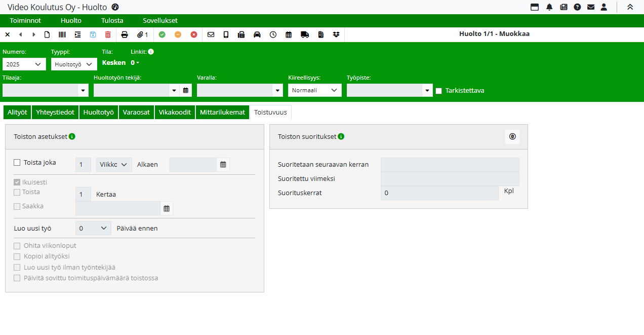Expand the Tyyppi dropdown showing Huoltotyö
This screenshot has height=335, width=644.
(x=74, y=64)
